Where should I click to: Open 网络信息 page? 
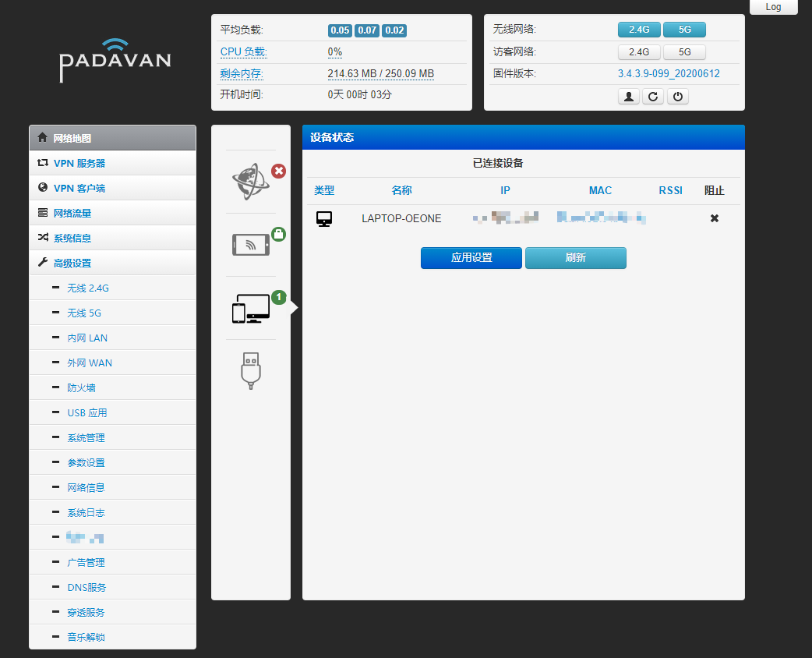coord(112,487)
